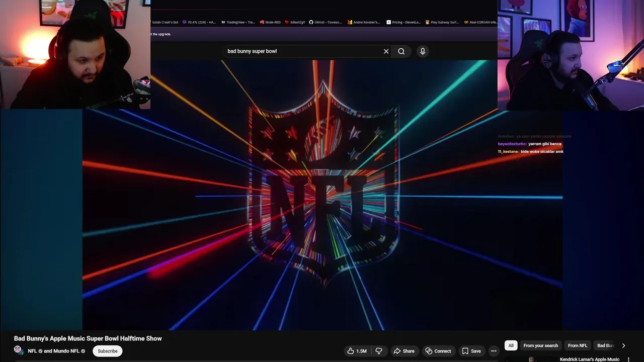Select the partially visible Bad Bunny chip
Viewport: 644px width, 362px height.
coord(605,345)
